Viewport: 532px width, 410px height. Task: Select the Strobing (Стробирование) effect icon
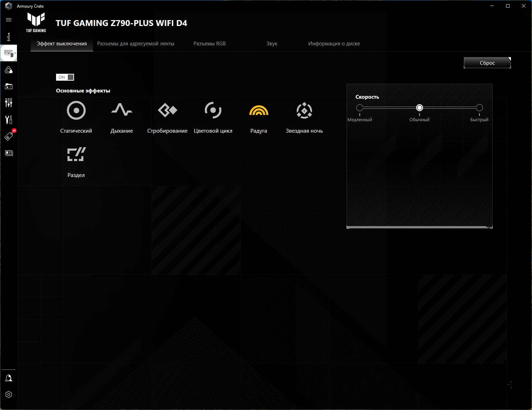pos(167,110)
